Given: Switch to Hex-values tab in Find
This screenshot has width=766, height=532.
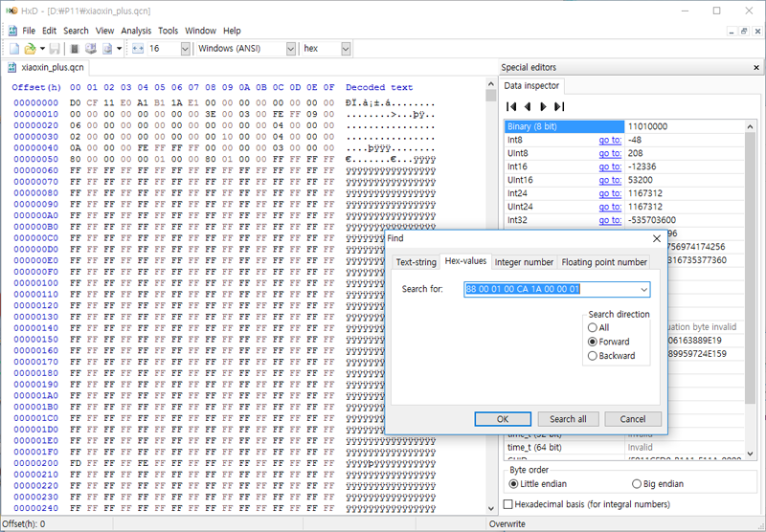Looking at the screenshot, I should [x=465, y=261].
